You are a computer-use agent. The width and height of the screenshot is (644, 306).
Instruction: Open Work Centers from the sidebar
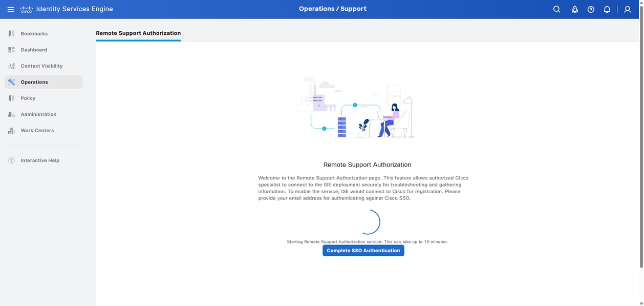(37, 130)
